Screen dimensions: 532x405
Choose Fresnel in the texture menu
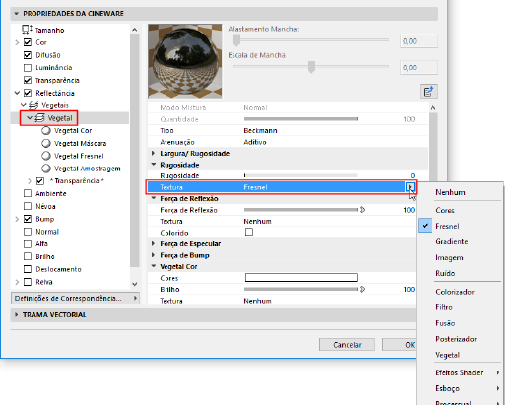447,226
